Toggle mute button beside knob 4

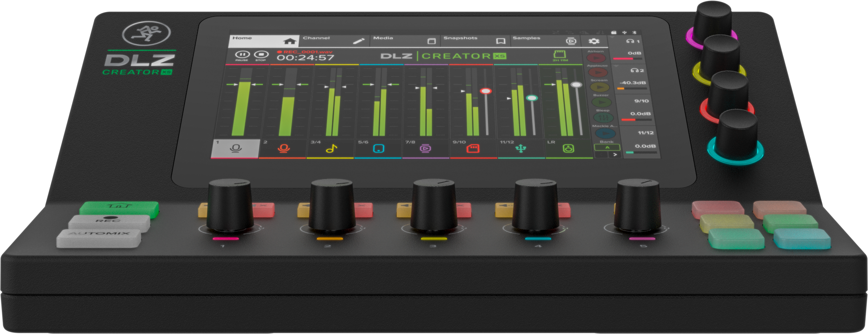[x=564, y=209]
